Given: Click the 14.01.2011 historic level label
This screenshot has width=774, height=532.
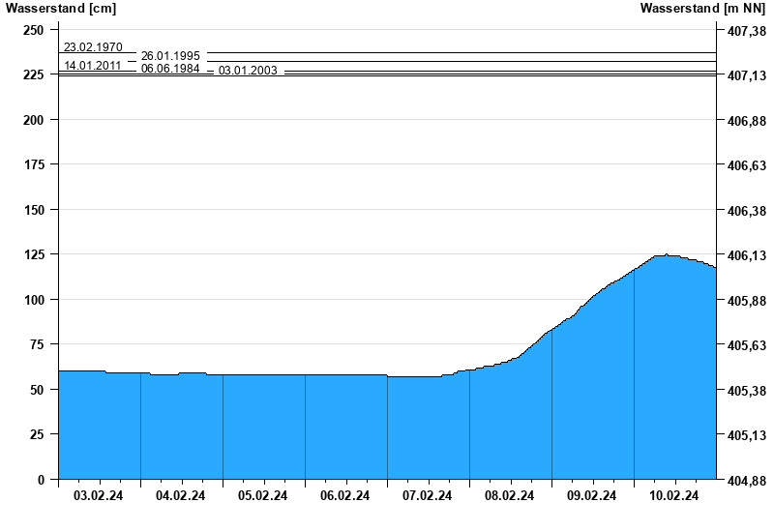Looking at the screenshot, I should [x=93, y=66].
